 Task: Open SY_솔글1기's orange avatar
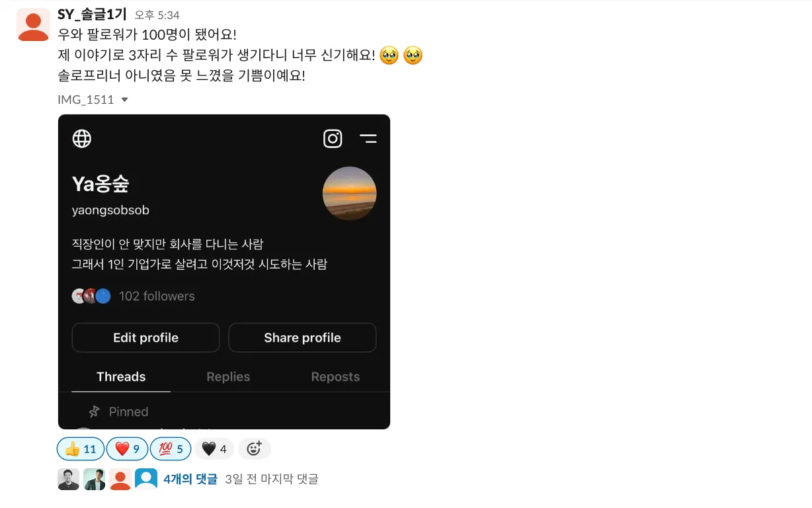click(x=33, y=24)
